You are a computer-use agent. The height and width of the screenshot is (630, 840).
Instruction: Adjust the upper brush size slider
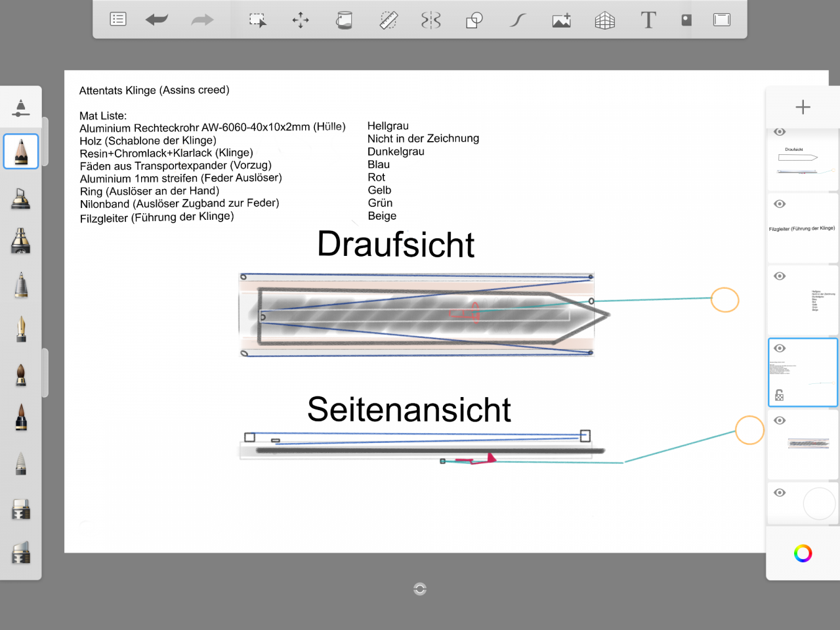45,142
